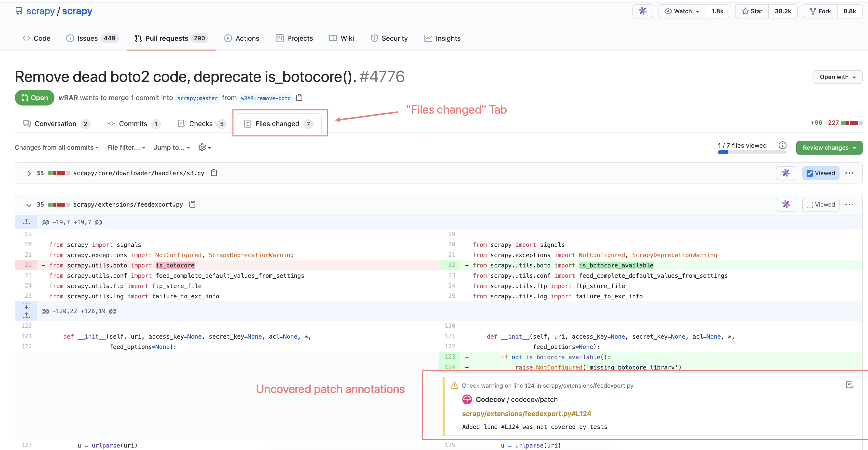Click the info icon next to files viewed counter
This screenshot has width=868, height=450.
click(x=782, y=145)
